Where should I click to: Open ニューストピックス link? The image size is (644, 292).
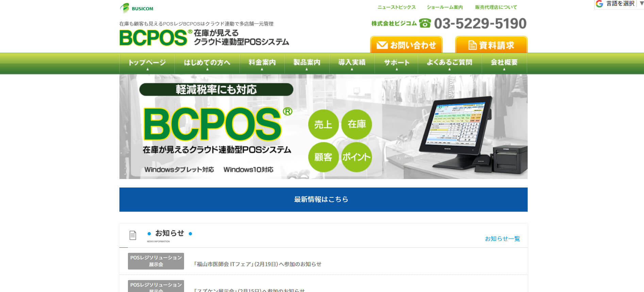click(397, 7)
